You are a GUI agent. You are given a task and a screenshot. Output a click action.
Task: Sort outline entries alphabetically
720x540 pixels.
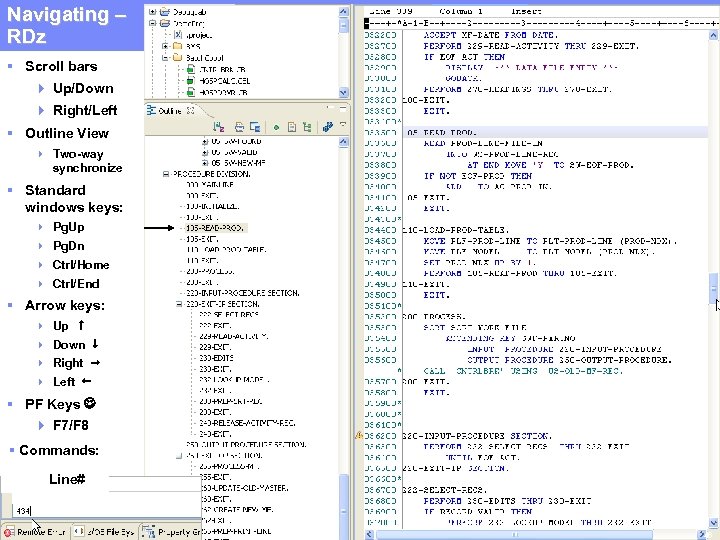219,127
